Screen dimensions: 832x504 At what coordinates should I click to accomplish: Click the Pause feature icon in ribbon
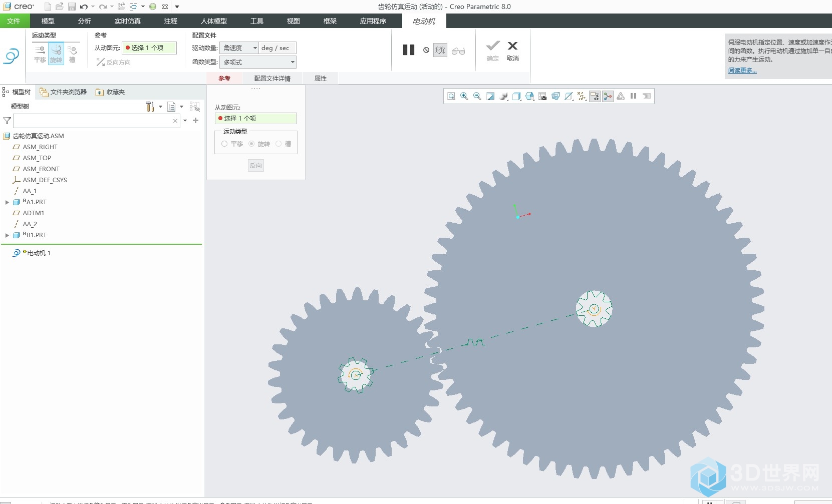pos(409,50)
